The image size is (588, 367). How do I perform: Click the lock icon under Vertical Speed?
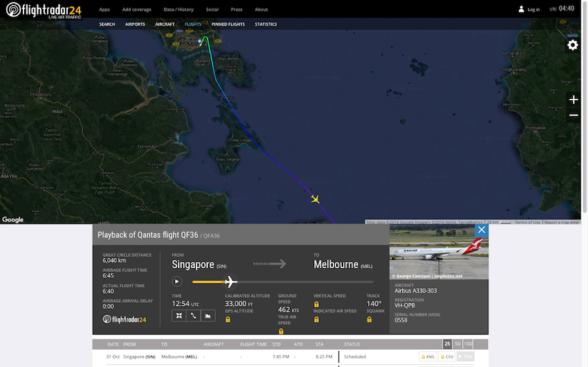click(x=317, y=304)
